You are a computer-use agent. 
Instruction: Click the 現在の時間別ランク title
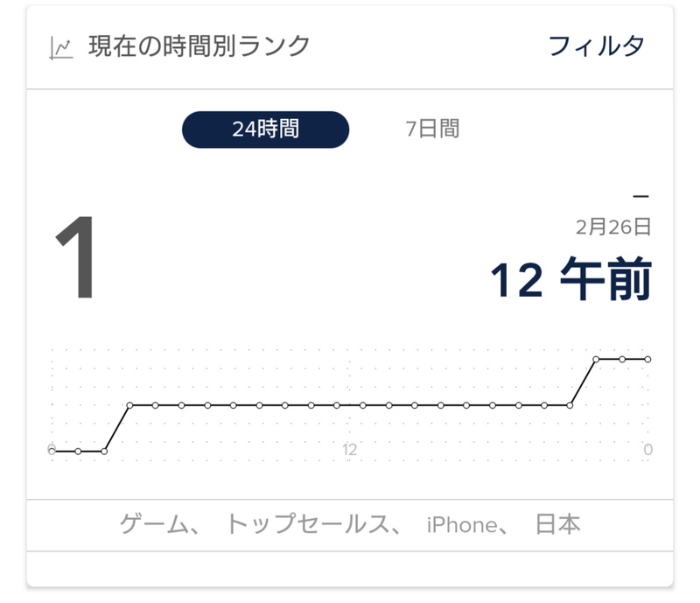[x=199, y=46]
